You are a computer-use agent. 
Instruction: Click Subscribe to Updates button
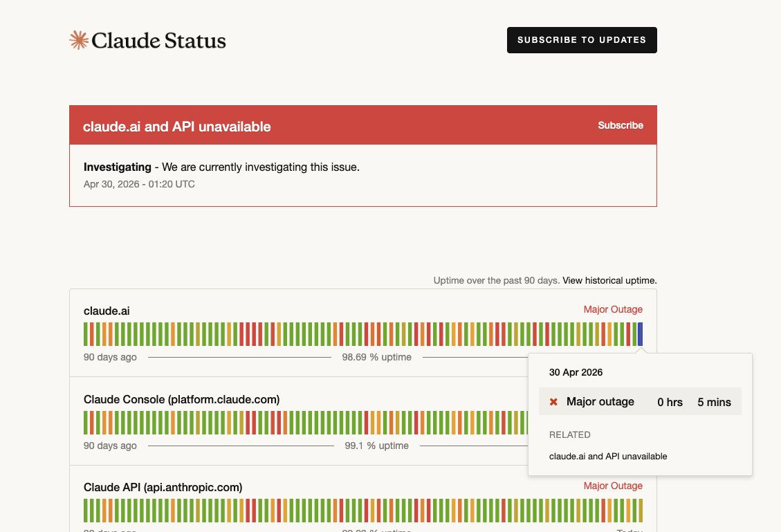point(582,40)
